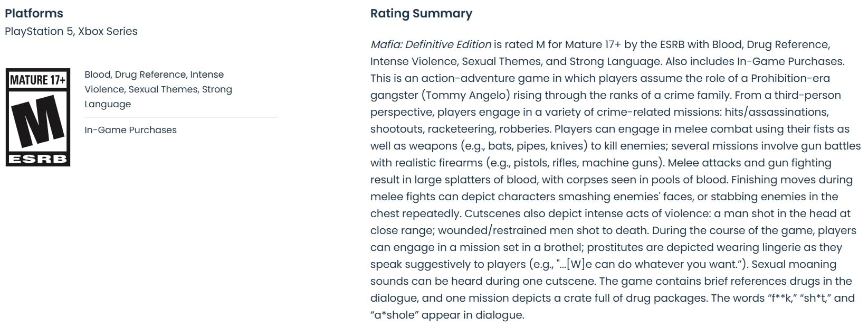Click the divider line above In-Game Purchases
Screen dimensions: 868x326
pos(181,117)
